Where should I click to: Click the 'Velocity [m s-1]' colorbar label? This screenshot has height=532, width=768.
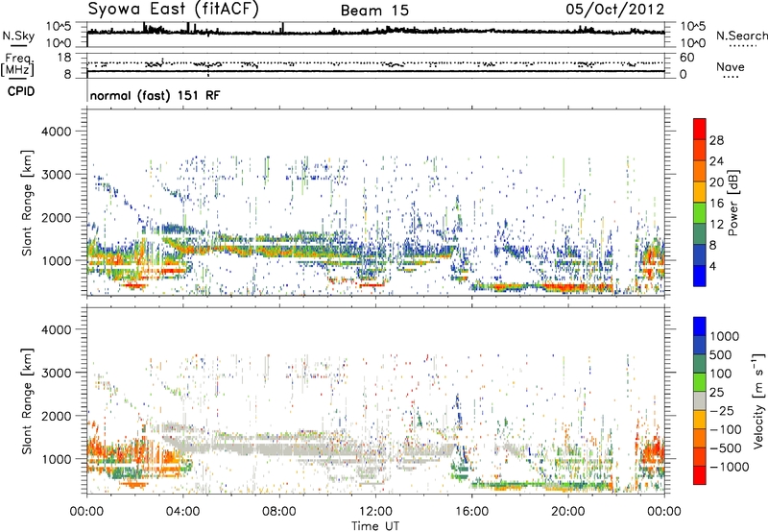[758, 400]
